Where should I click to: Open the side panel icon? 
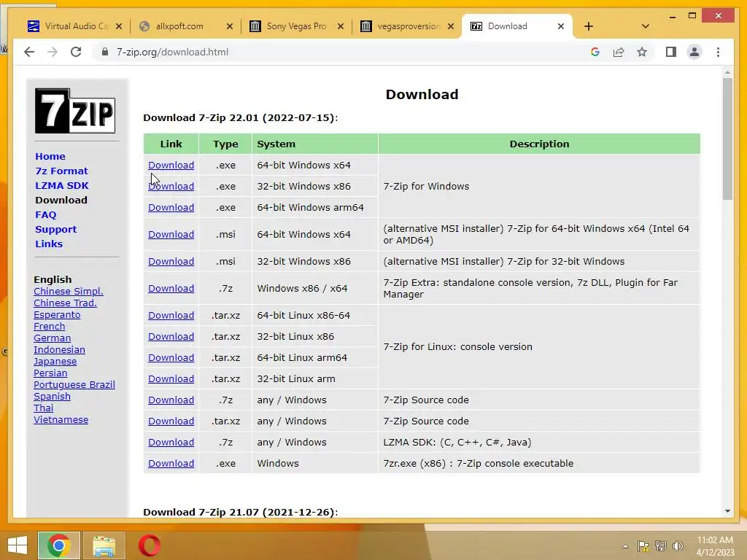pos(671,52)
